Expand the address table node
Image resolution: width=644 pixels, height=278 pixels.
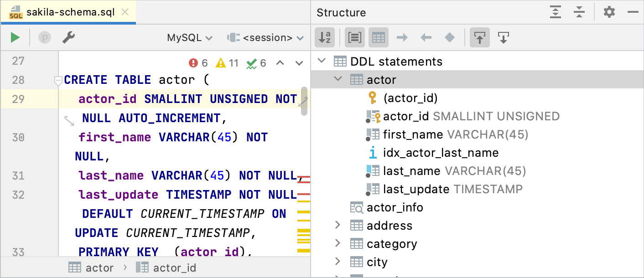(x=338, y=225)
